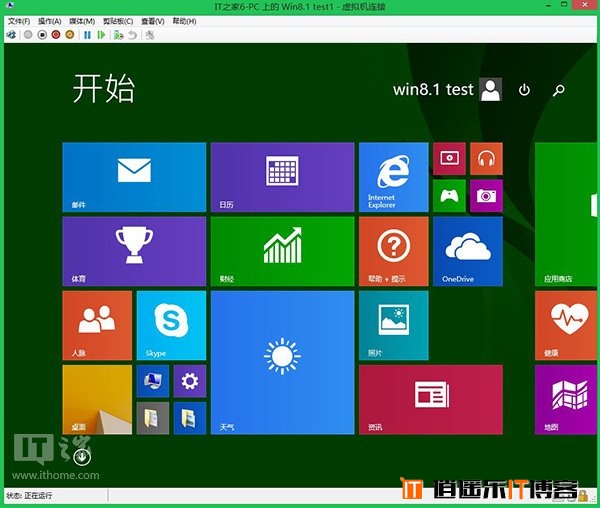Open the blue File Explorer folder tile
600x508 pixels.
[190, 418]
